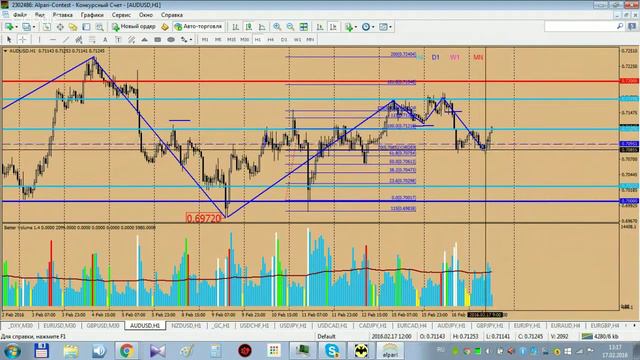The width and height of the screenshot is (640, 360).
Task: Switch chart to bar chart type
Action: tap(236, 27)
